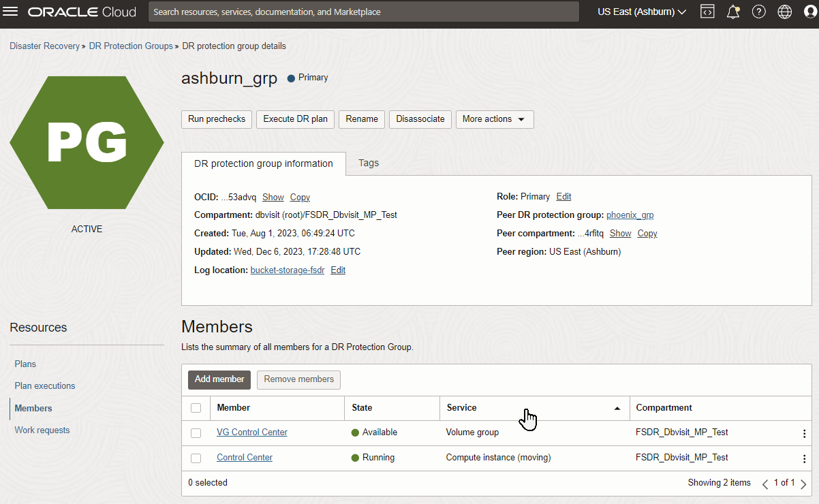This screenshot has width=819, height=504.
Task: Click the Execute DR plan button
Action: [x=296, y=119]
